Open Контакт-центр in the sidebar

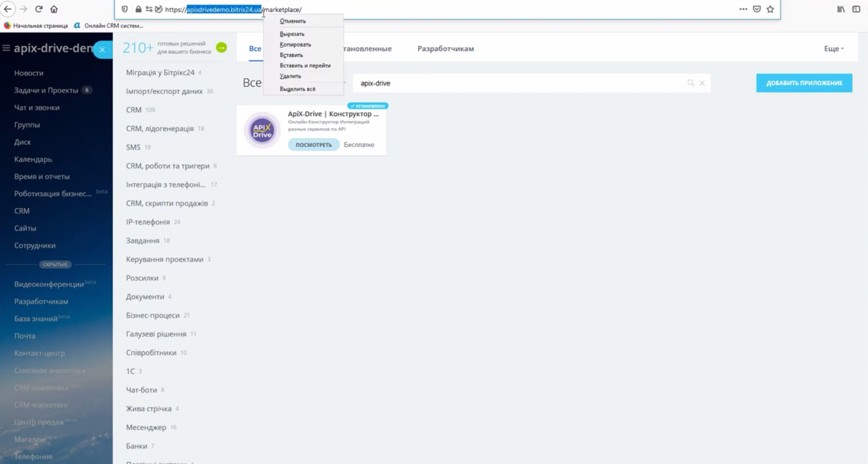point(39,353)
